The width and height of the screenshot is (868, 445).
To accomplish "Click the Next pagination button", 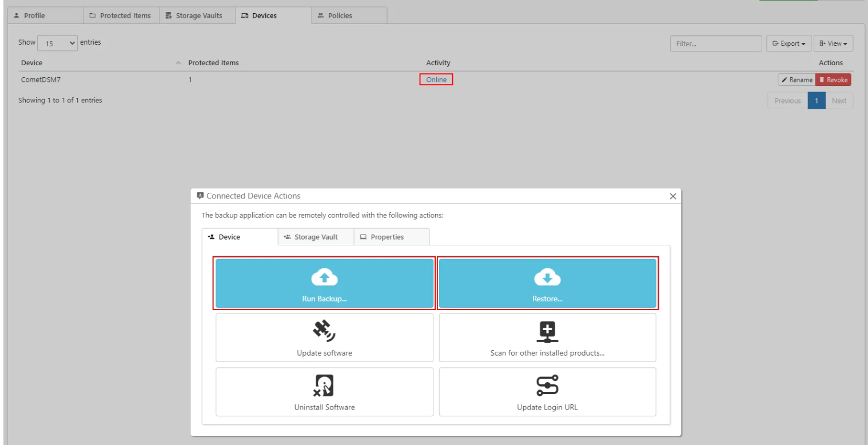I will [839, 101].
